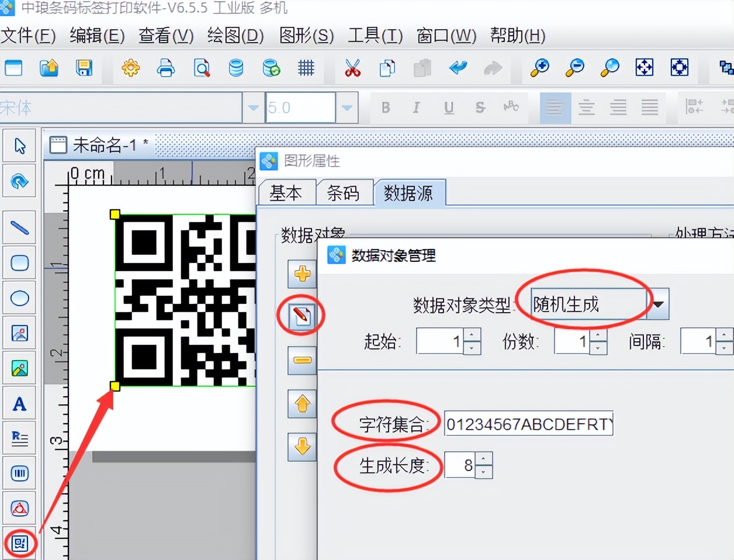Select the line drawing tool

tap(20, 228)
